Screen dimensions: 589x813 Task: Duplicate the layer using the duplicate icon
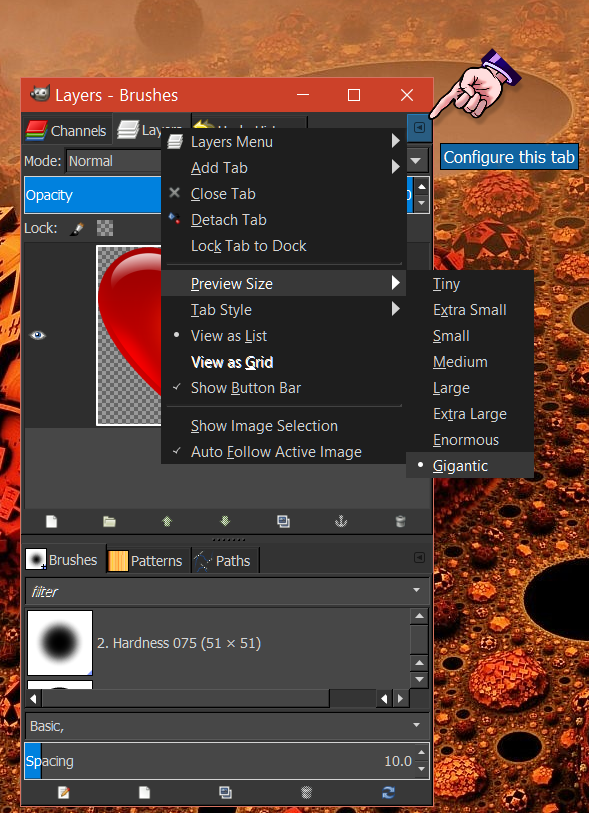[x=283, y=521]
